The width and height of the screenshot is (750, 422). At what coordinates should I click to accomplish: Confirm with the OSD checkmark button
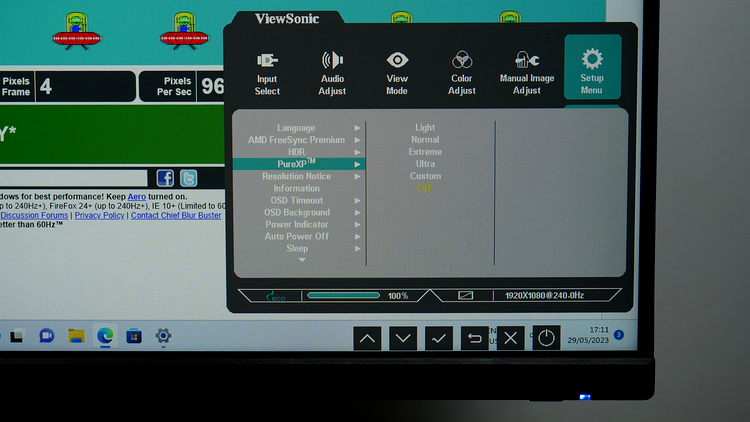(439, 338)
